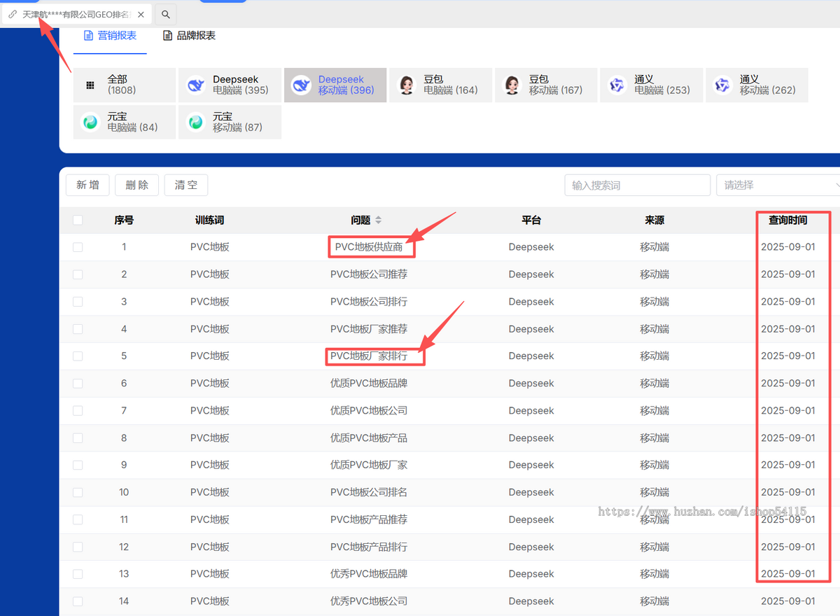Click the question cell 优质PVC地板品牌
840x616 pixels.
[x=369, y=384]
